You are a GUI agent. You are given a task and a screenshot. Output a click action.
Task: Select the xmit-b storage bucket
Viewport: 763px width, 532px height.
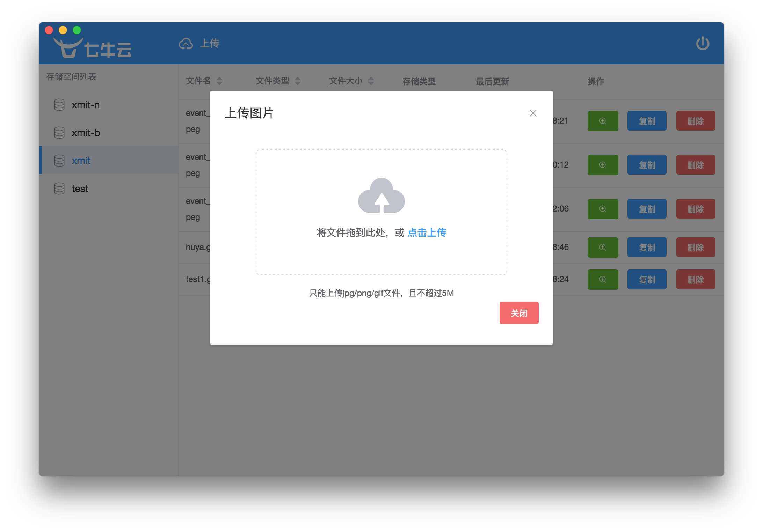(x=86, y=133)
